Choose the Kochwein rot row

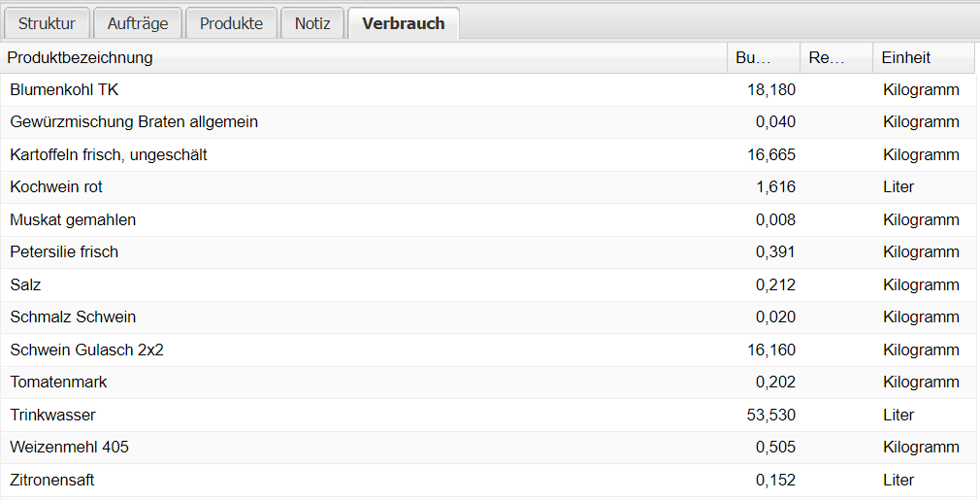[56, 187]
